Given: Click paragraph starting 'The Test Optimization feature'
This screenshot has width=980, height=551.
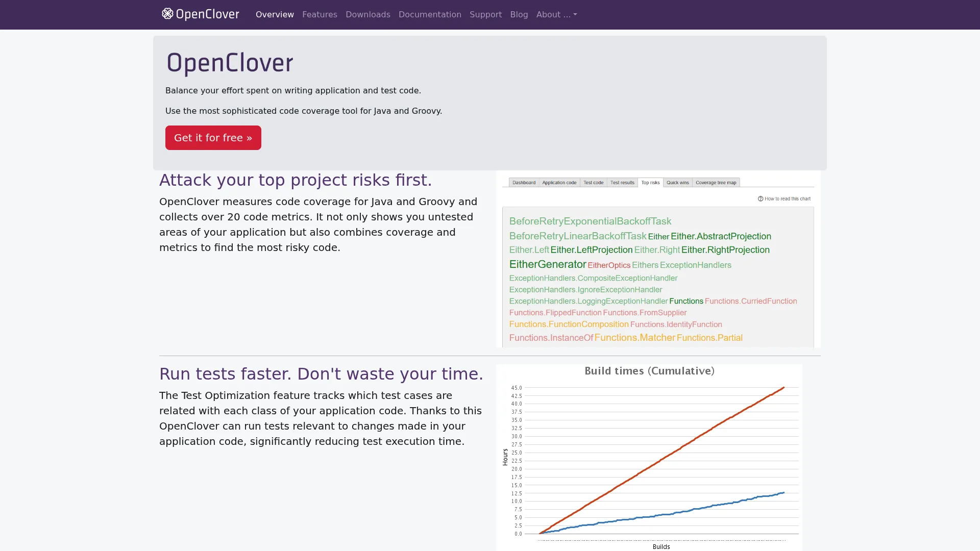Looking at the screenshot, I should pyautogui.click(x=321, y=418).
